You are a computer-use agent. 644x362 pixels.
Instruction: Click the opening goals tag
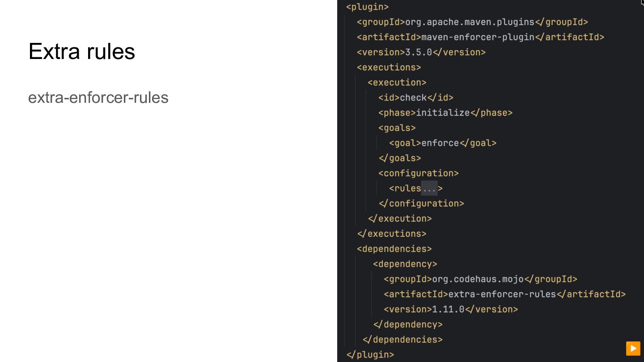397,128
